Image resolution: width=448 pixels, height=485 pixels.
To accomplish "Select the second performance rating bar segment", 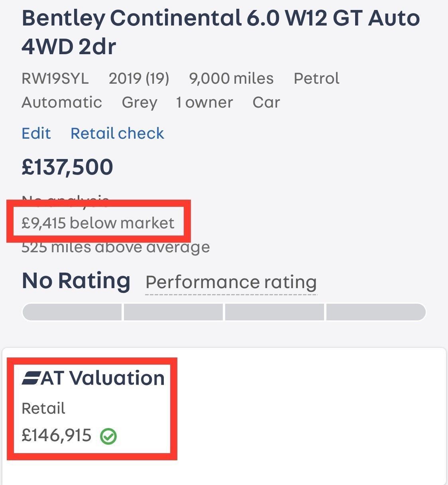I will coord(173,312).
